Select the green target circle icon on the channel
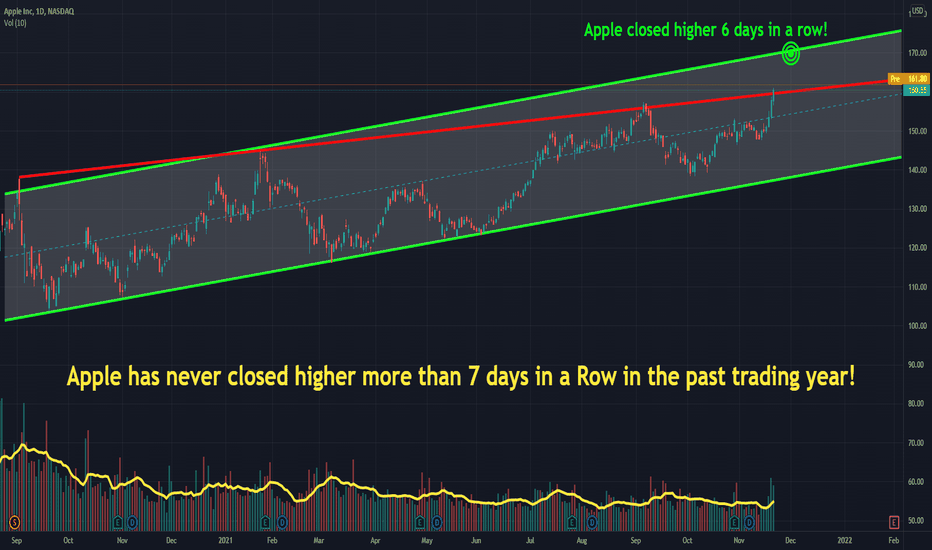This screenshot has width=932, height=550. [791, 54]
